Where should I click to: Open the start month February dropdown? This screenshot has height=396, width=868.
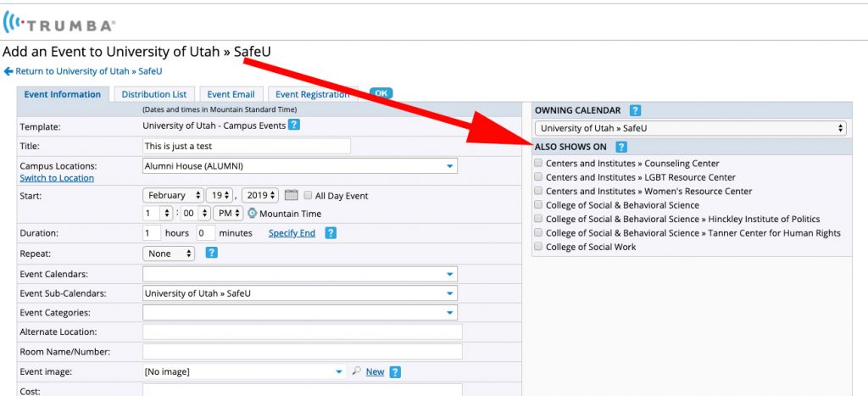(x=173, y=196)
